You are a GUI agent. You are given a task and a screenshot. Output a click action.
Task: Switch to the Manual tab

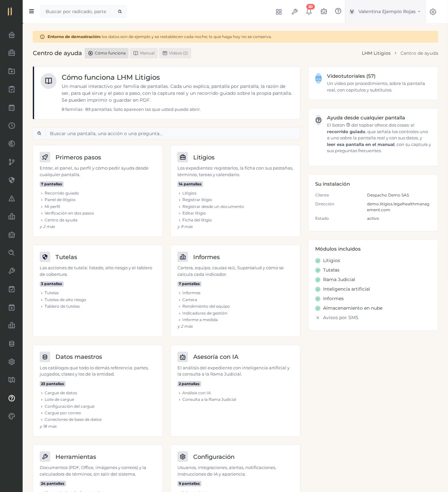[144, 53]
